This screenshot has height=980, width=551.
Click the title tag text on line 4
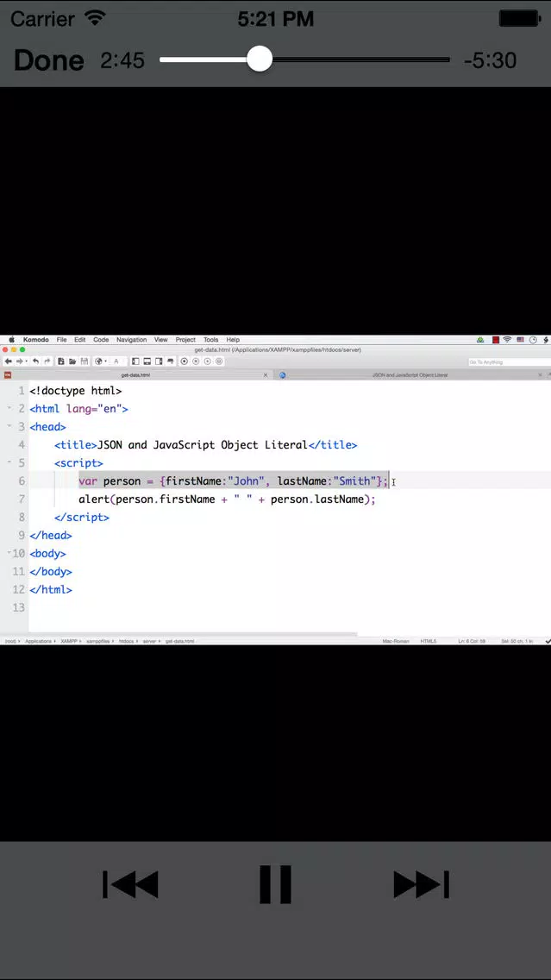205,445
